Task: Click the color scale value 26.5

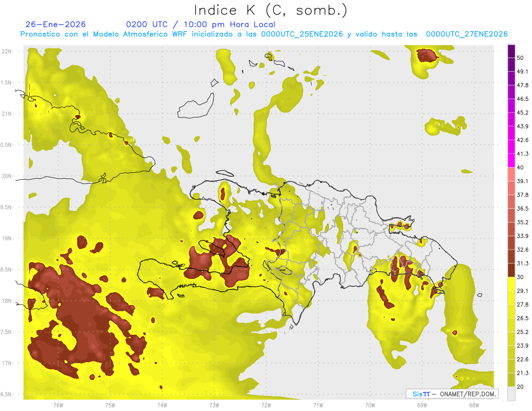Action: pos(523,318)
